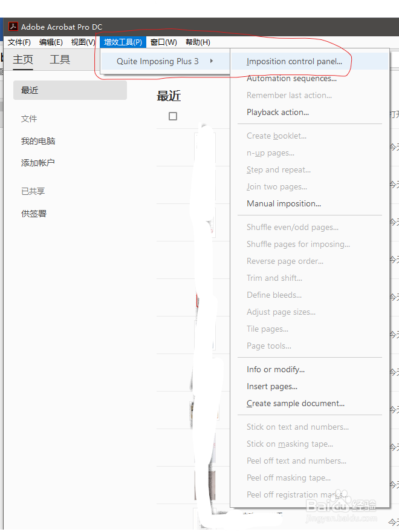Screen dimensions: 399x532
Task: Open the 文件(F) menu
Action: 19,42
